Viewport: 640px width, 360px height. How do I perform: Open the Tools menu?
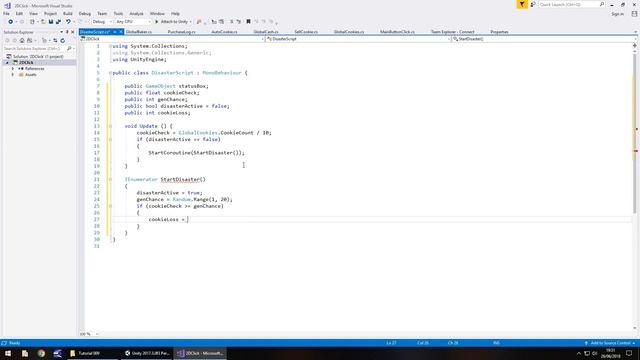pos(118,14)
